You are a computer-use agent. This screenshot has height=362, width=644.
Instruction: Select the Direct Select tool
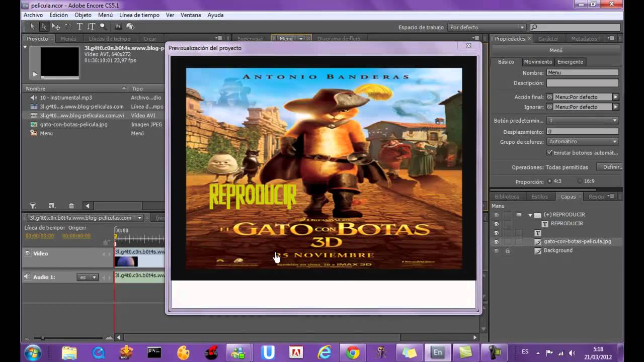[x=44, y=27]
